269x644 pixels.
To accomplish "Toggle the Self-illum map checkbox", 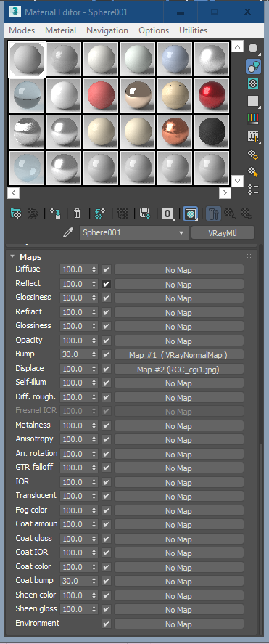I will coord(107,383).
